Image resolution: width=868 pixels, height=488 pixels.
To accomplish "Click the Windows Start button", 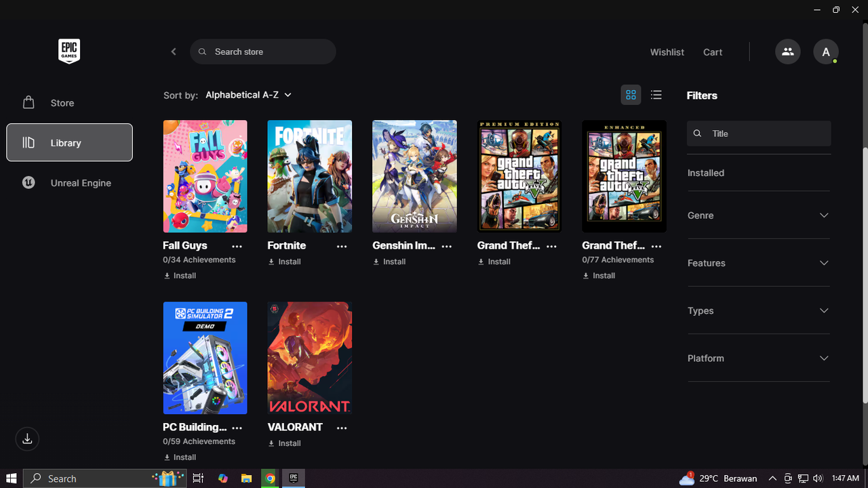I will click(x=12, y=479).
